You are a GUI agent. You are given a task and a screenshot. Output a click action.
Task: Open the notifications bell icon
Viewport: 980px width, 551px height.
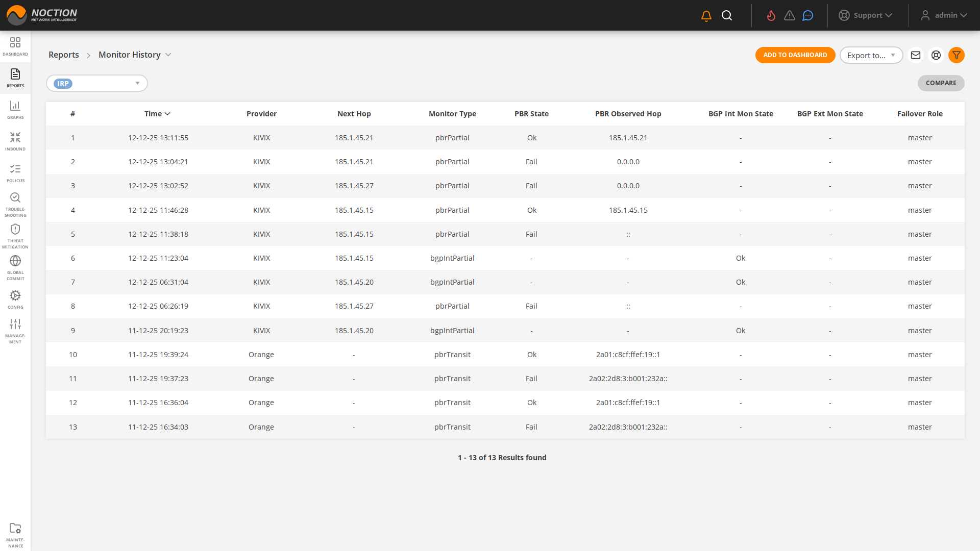pos(706,16)
